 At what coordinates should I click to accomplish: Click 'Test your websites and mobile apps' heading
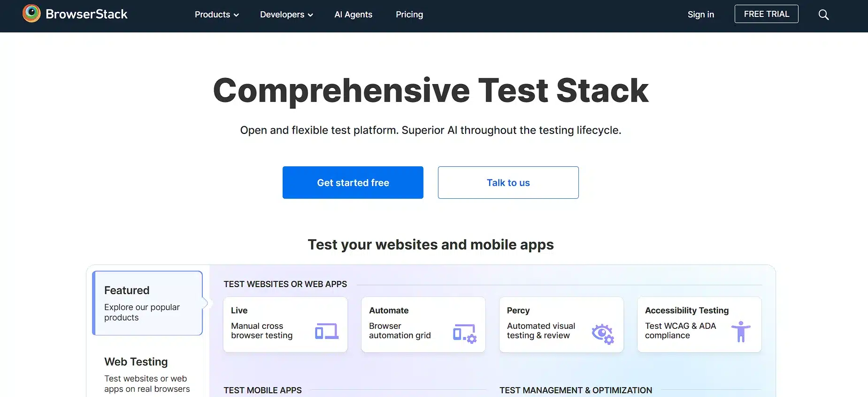click(x=430, y=245)
